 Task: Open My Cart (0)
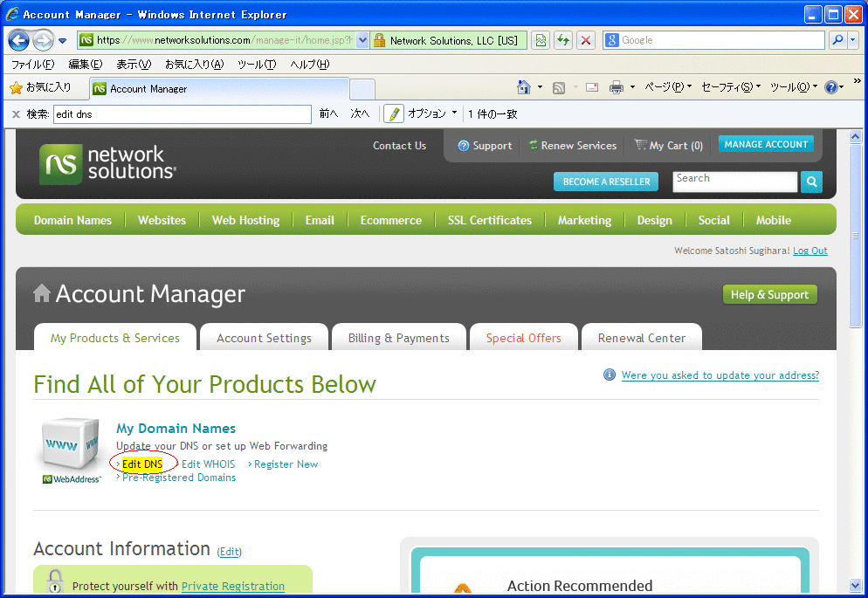click(x=669, y=146)
